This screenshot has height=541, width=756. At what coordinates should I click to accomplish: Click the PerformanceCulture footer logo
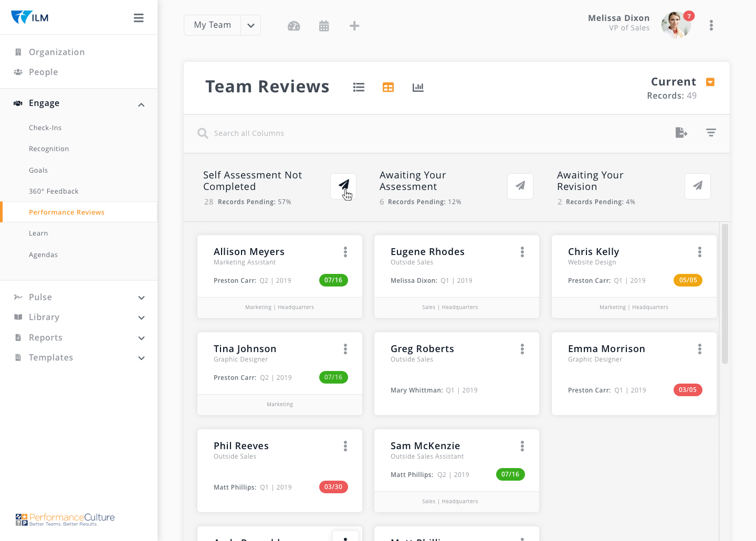(x=65, y=519)
